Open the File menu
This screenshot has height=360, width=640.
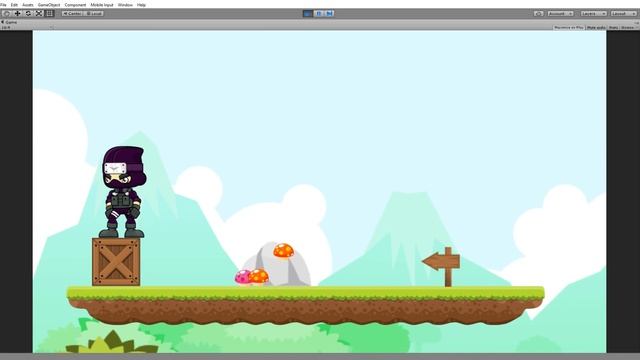[x=3, y=5]
